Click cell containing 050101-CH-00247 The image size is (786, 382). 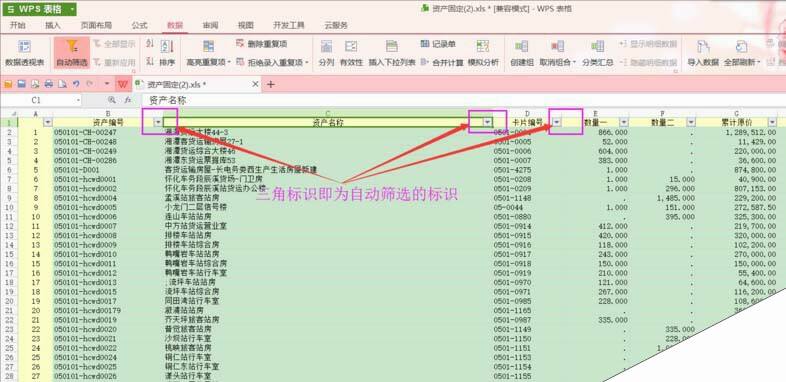click(108, 132)
